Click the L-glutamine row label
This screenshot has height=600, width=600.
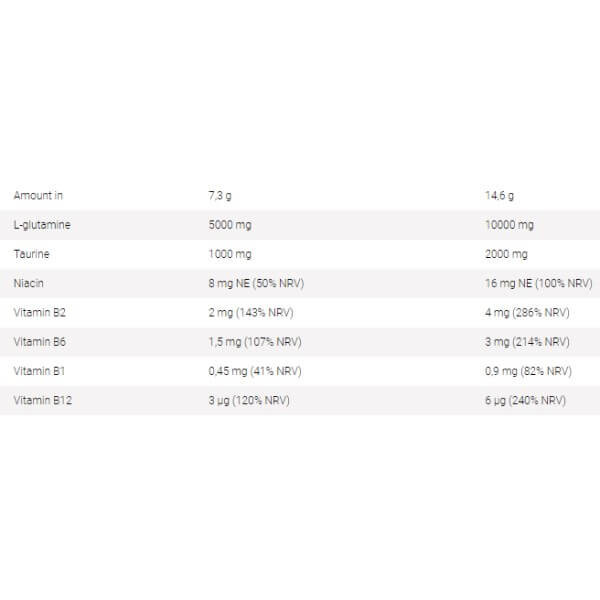(42, 224)
